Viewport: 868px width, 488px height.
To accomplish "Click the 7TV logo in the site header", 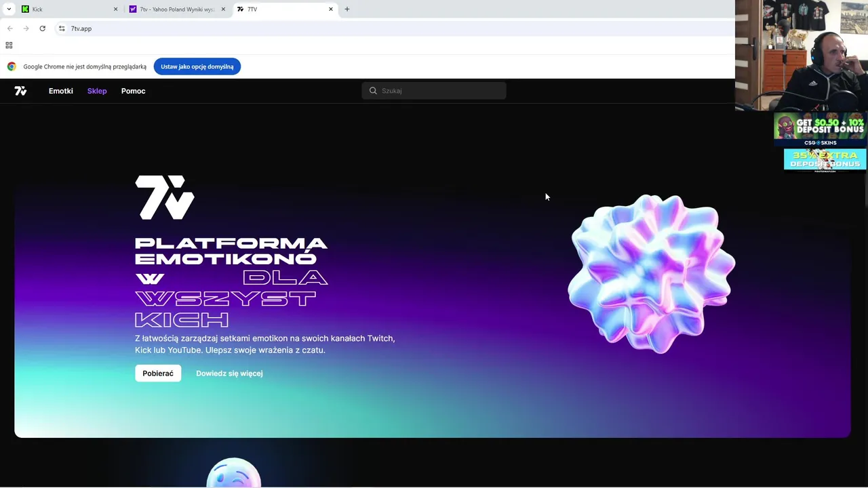I will (20, 91).
